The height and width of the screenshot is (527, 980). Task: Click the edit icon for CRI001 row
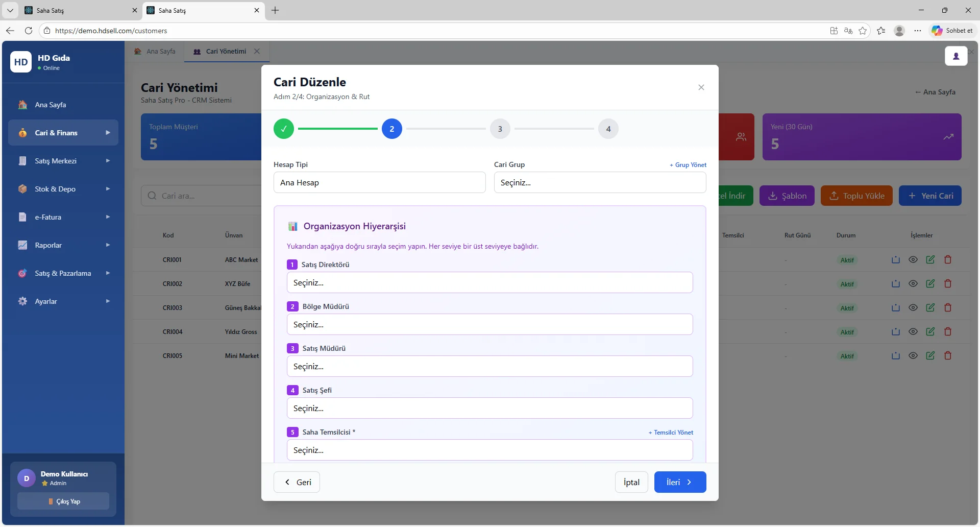click(x=930, y=260)
